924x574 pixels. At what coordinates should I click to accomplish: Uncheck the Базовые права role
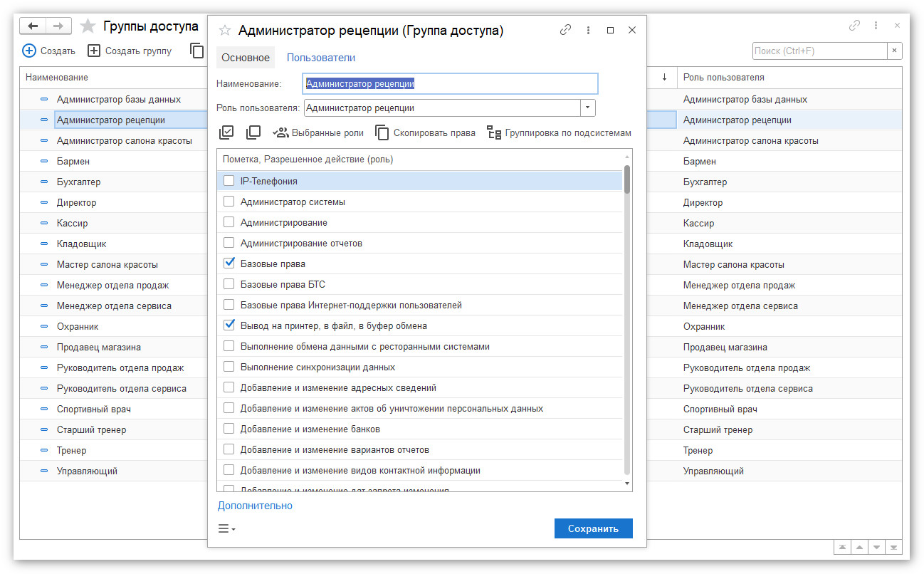(229, 263)
